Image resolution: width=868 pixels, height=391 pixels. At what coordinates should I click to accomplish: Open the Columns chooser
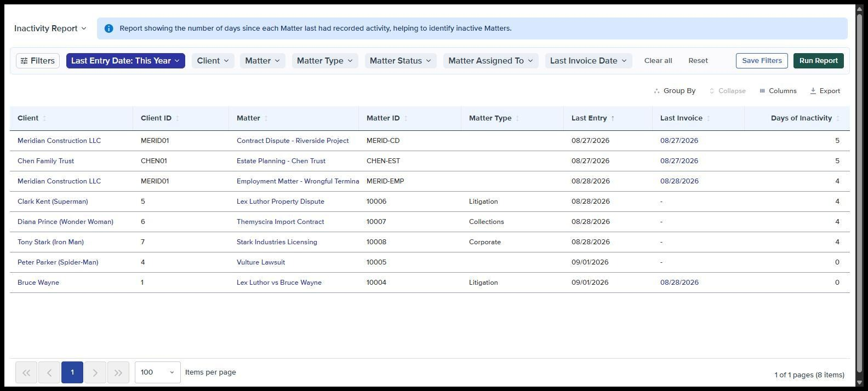(778, 91)
